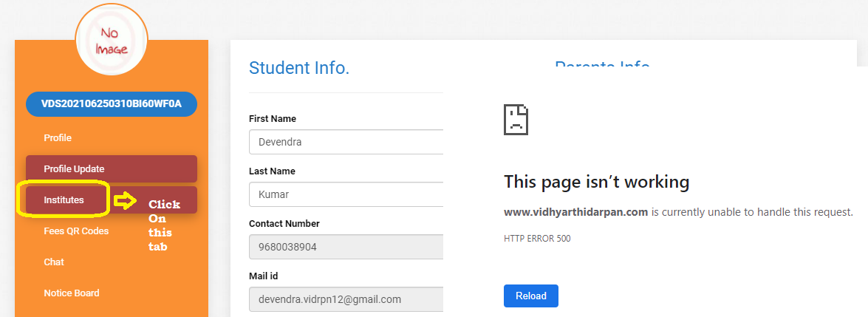Click the www.vidhyarthidarpan.com domain text
This screenshot has width=868, height=317.
[575, 212]
